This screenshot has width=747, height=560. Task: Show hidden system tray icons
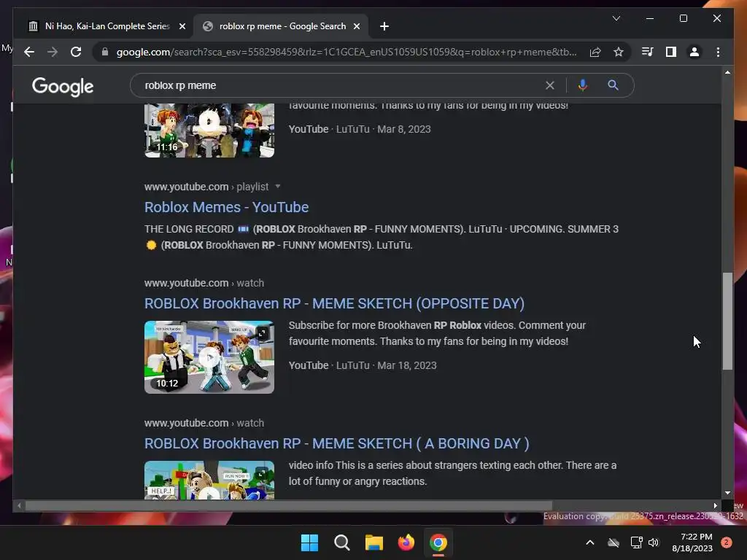pos(589,542)
